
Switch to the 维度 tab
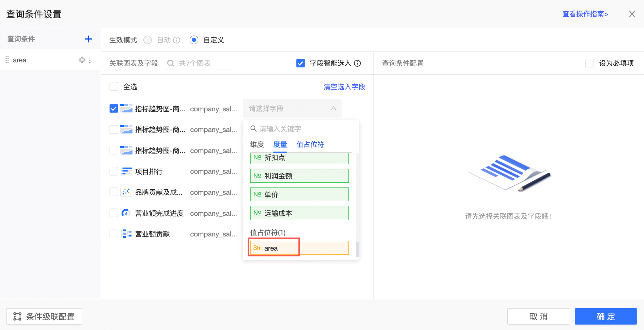[x=257, y=145]
